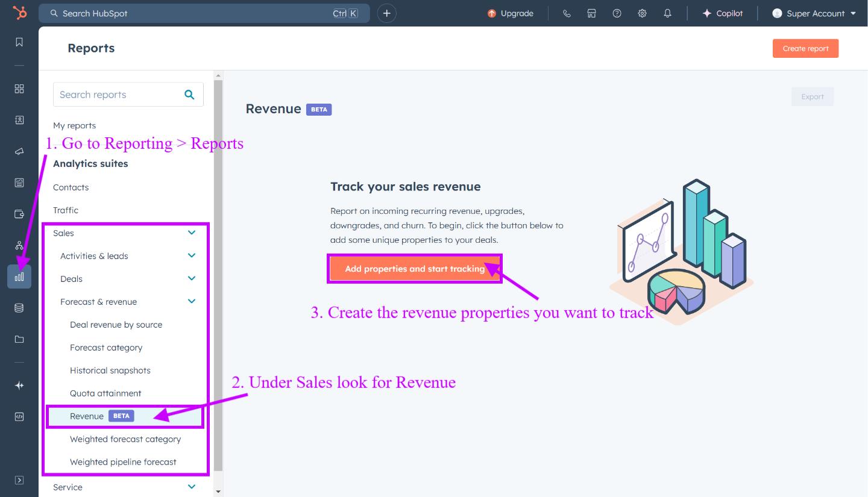Select the Revenue BETA report
This screenshot has height=497, width=868.
[x=125, y=416]
